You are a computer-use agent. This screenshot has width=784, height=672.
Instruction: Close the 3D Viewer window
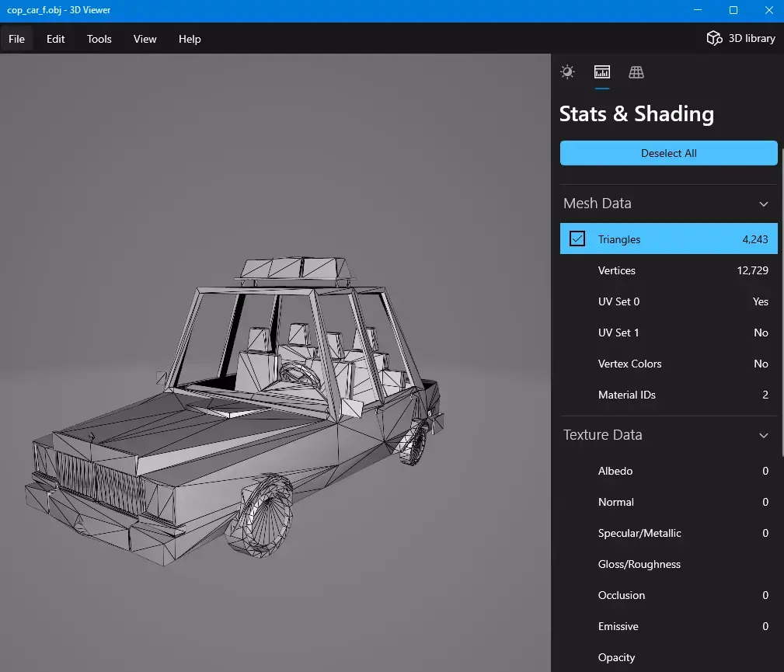click(x=768, y=10)
